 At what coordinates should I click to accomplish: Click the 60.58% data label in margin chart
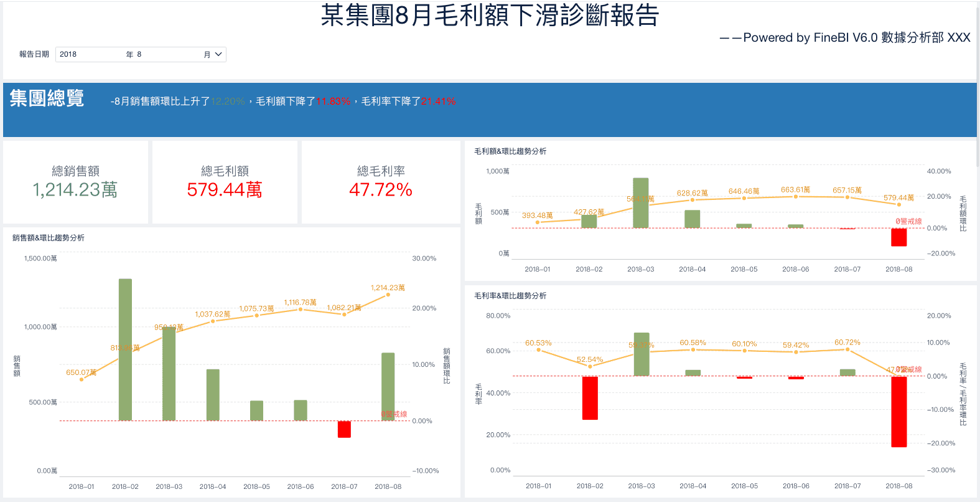click(693, 343)
